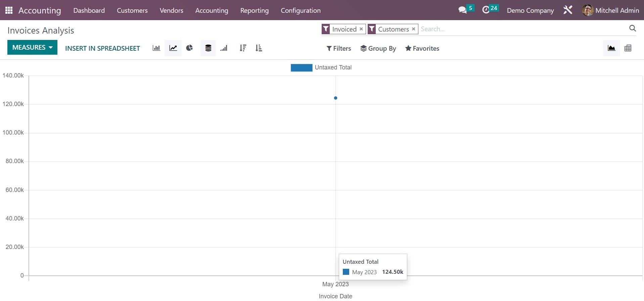Switch to pie chart view

tap(189, 48)
